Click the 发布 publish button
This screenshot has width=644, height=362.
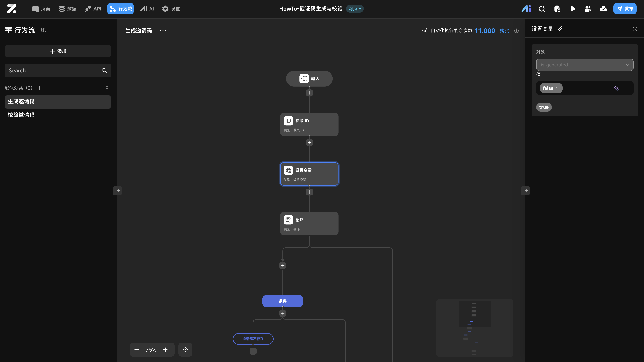(x=625, y=9)
